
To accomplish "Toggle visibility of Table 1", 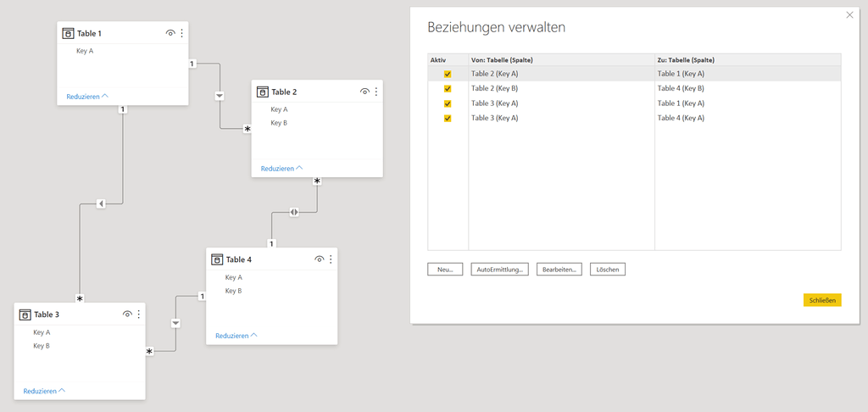I will coord(170,33).
